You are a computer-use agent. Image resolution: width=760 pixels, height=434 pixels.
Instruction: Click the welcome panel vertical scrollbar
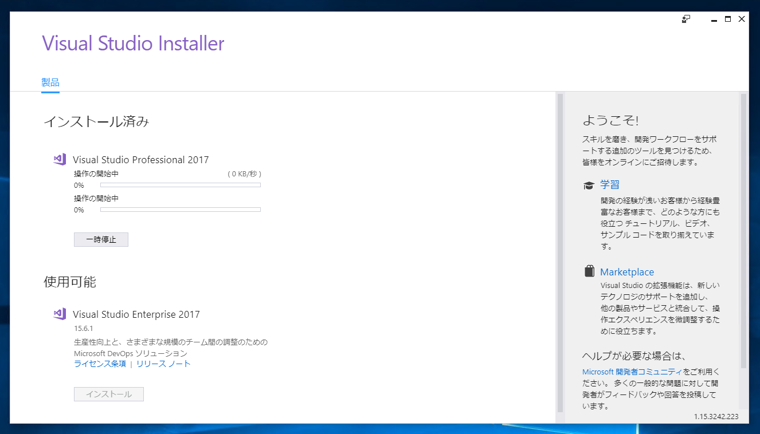[x=744, y=230]
